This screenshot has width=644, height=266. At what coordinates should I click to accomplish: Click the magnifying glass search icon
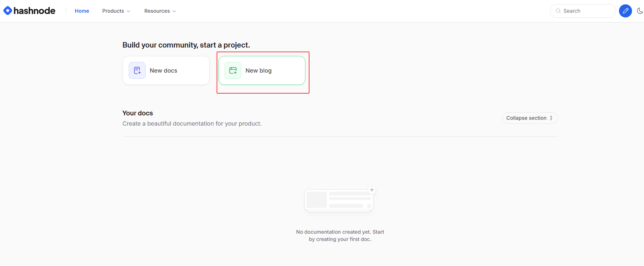point(558,11)
